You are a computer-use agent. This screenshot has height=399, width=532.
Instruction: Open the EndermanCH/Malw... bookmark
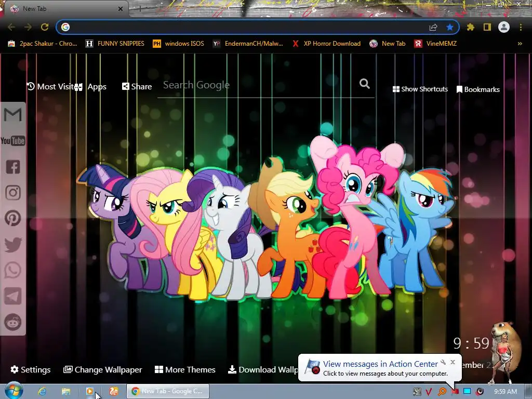248,44
